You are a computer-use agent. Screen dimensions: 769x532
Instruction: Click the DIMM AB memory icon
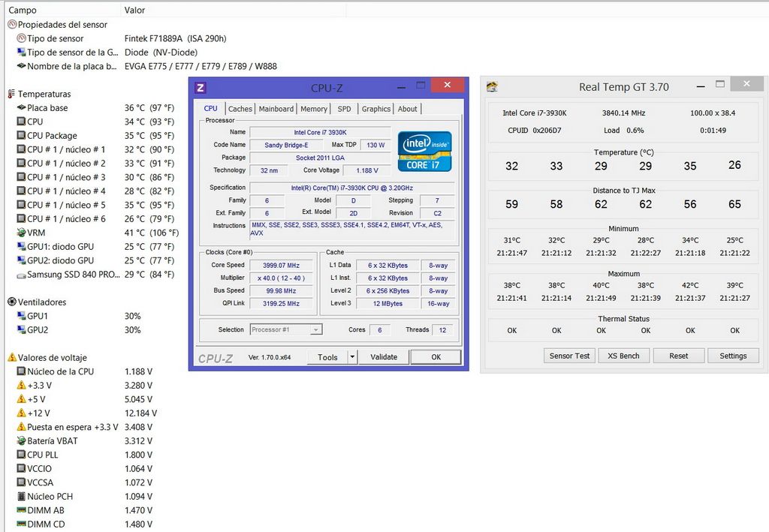(22, 510)
